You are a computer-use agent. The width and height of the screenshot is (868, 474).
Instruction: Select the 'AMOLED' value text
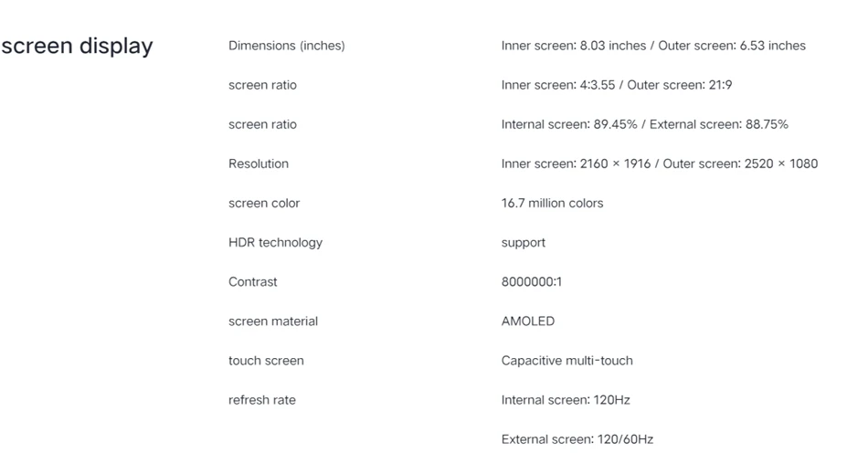pyautogui.click(x=528, y=321)
